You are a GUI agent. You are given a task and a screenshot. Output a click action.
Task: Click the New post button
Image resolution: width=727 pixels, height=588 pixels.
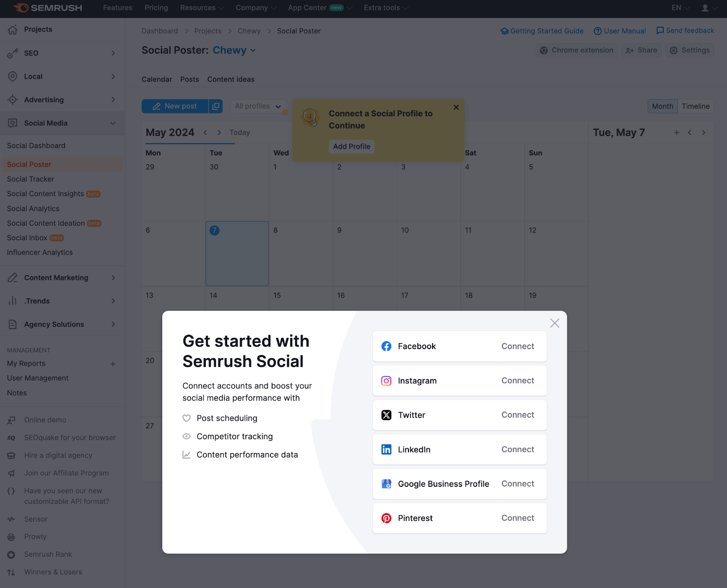point(175,106)
